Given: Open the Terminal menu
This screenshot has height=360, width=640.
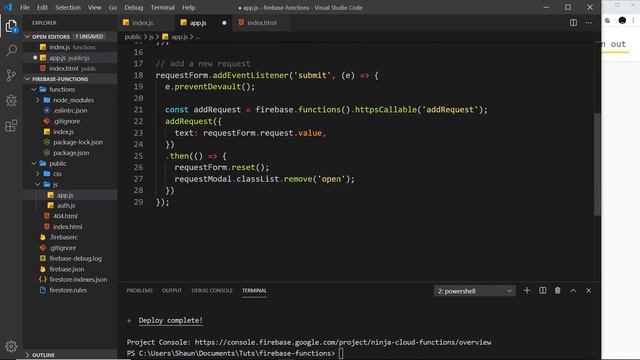Looking at the screenshot, I should pos(162,7).
